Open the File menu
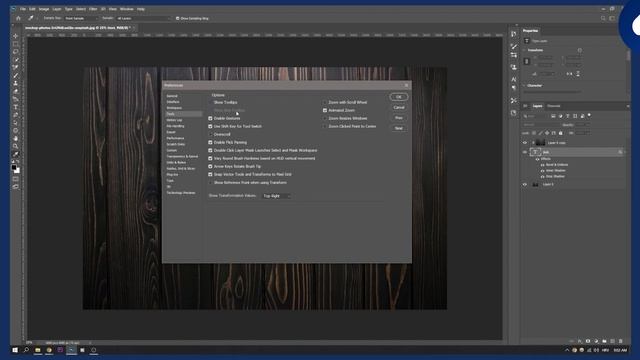The width and height of the screenshot is (640, 360). click(x=23, y=9)
